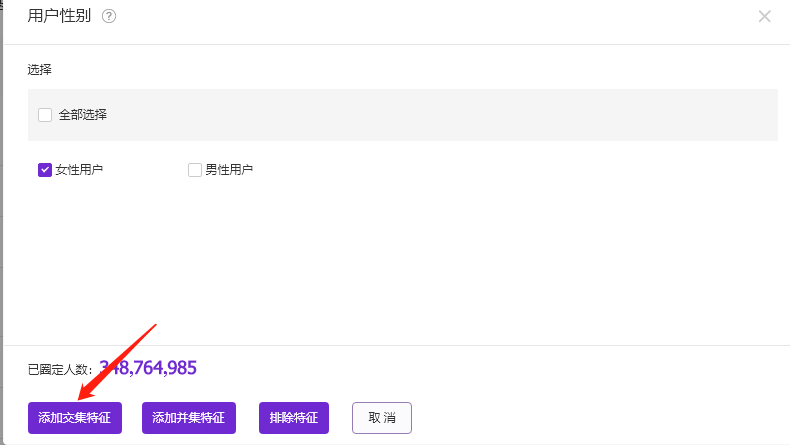Click the 348,764,985 count value

click(x=148, y=368)
